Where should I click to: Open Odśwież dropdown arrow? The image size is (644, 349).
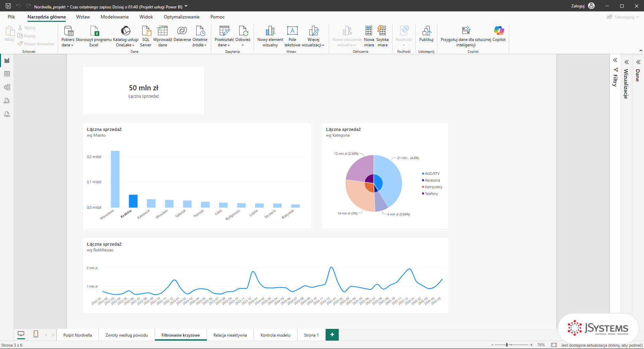(x=243, y=45)
